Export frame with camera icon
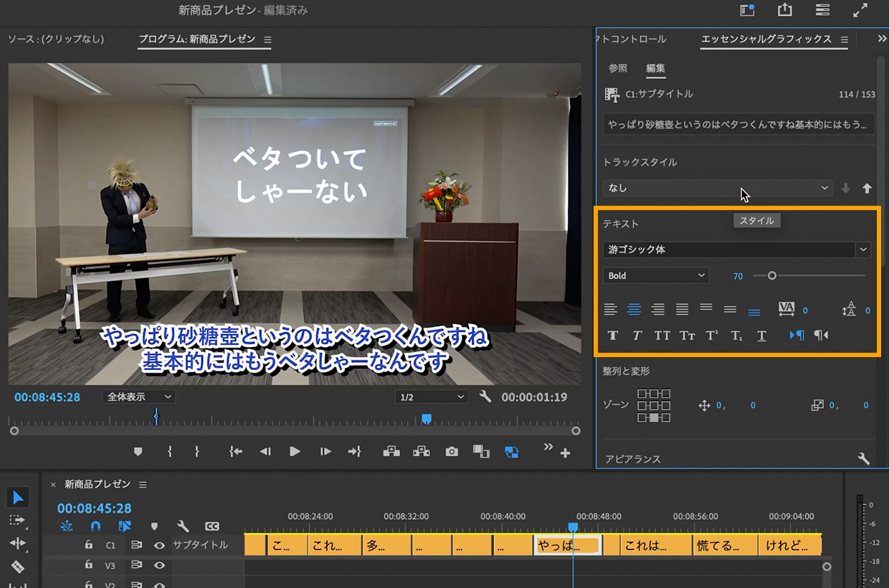This screenshot has height=588, width=889. tap(452, 452)
